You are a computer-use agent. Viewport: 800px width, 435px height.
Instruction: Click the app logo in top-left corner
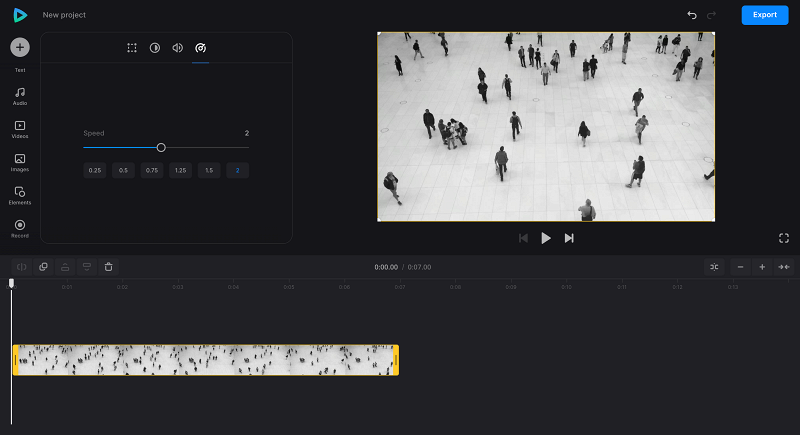pos(20,15)
